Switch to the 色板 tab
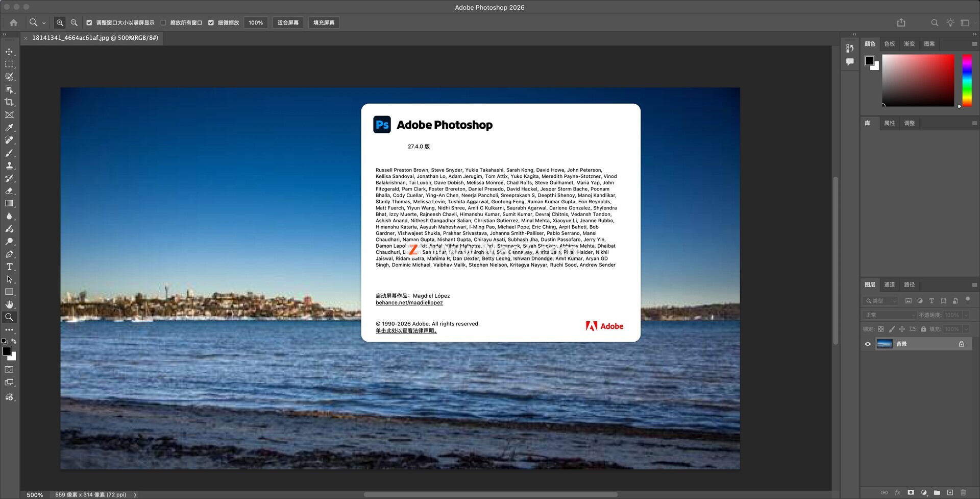Image resolution: width=980 pixels, height=499 pixels. click(x=889, y=44)
